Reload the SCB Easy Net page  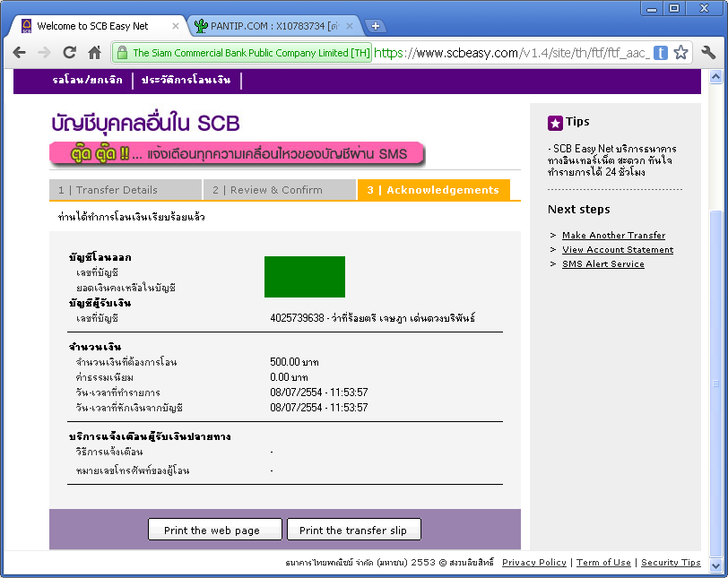[70, 52]
